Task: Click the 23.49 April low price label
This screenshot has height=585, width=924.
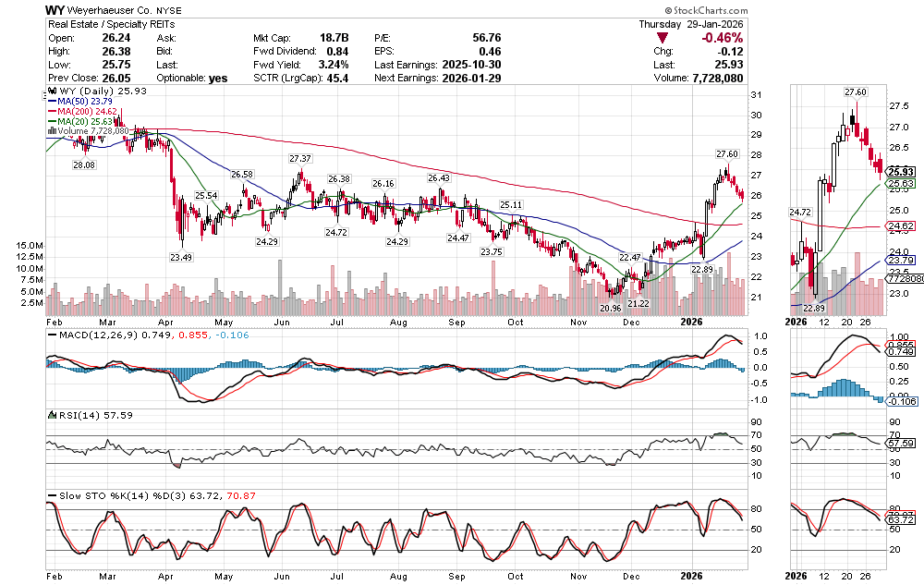Action: (x=180, y=258)
